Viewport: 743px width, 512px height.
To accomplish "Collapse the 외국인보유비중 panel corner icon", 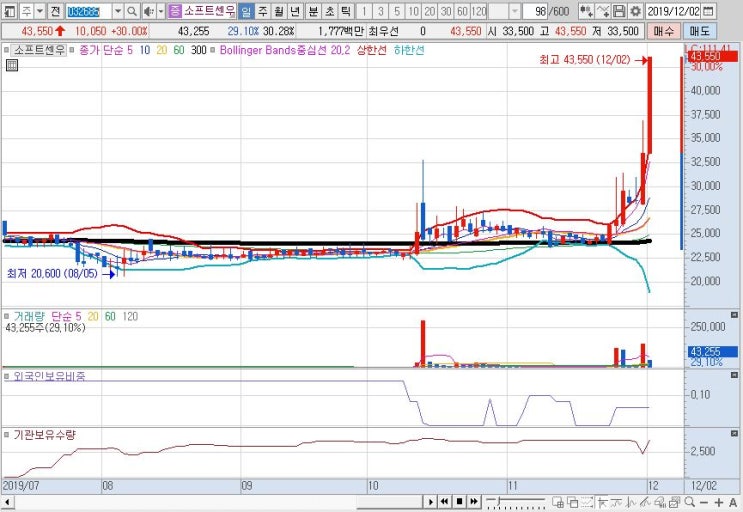I will [734, 375].
